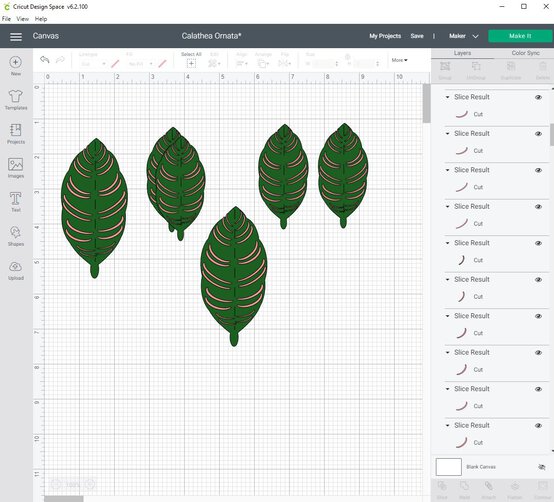Save the Calathea Ornata project

click(x=417, y=36)
